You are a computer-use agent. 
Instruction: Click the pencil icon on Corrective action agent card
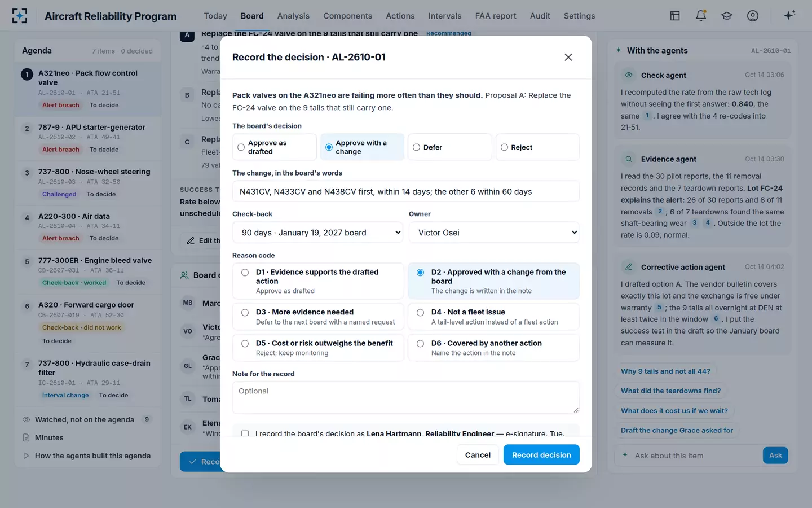tap(628, 267)
